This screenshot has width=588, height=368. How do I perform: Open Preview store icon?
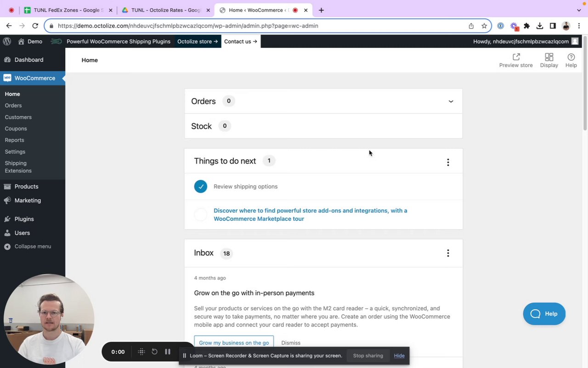(516, 60)
